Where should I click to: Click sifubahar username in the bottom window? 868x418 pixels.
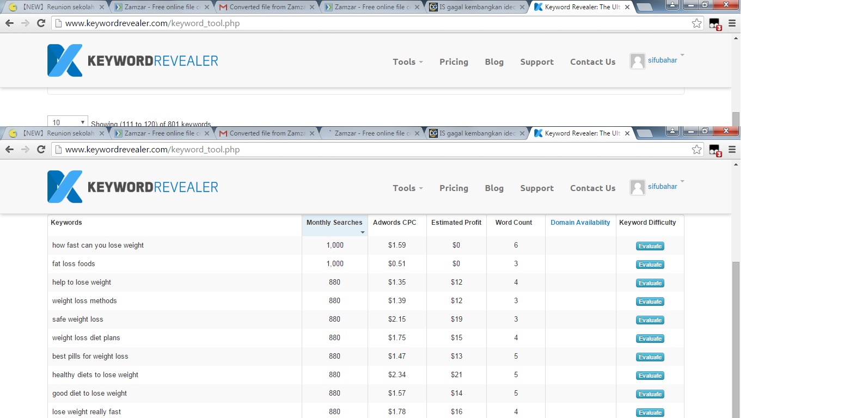point(662,187)
